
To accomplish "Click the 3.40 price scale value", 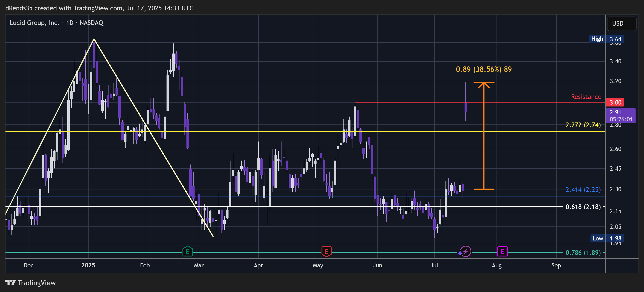I will [x=615, y=61].
